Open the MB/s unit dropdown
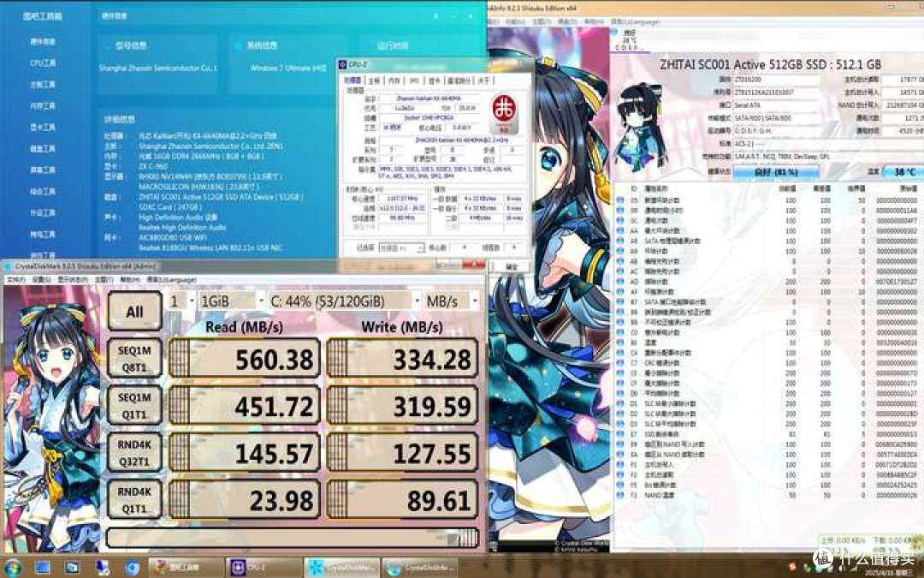Viewport: 924px width, 578px height. pyautogui.click(x=452, y=301)
